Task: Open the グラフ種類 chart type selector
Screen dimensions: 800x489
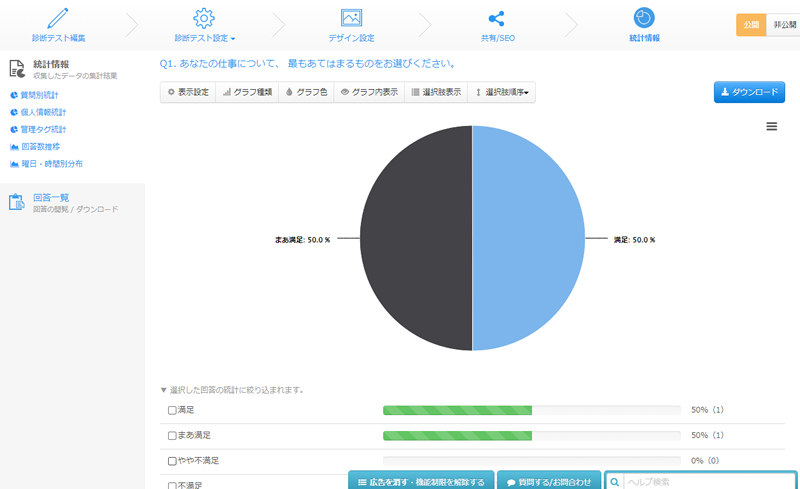Action: tap(247, 92)
